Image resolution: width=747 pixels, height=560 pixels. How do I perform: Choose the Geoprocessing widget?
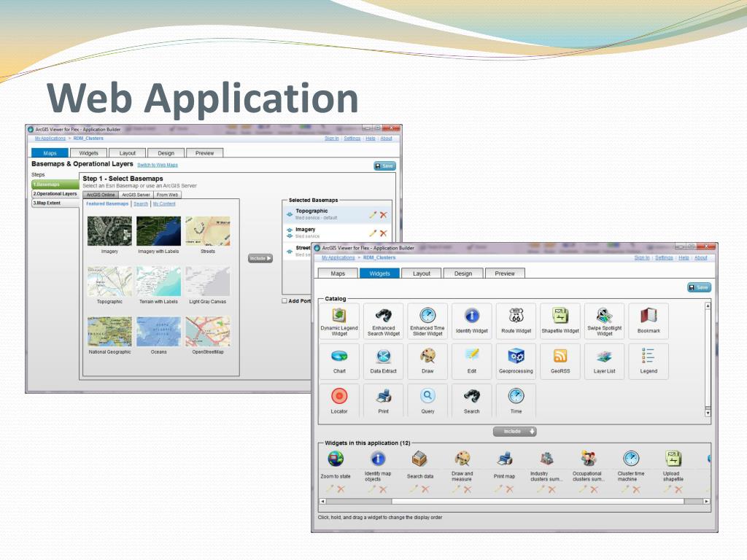click(x=516, y=362)
